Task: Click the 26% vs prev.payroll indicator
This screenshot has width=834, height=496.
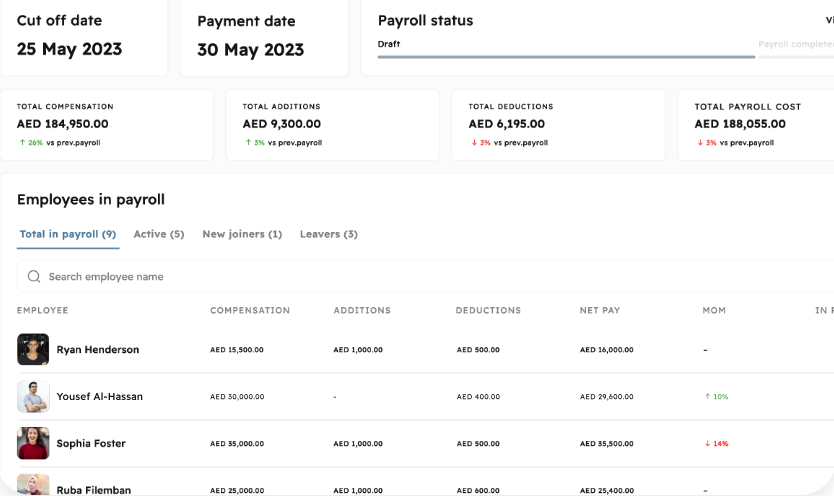Action: coord(60,142)
